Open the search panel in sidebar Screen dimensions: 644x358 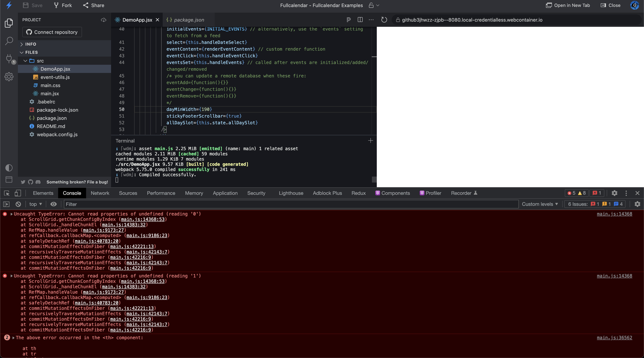tap(9, 41)
